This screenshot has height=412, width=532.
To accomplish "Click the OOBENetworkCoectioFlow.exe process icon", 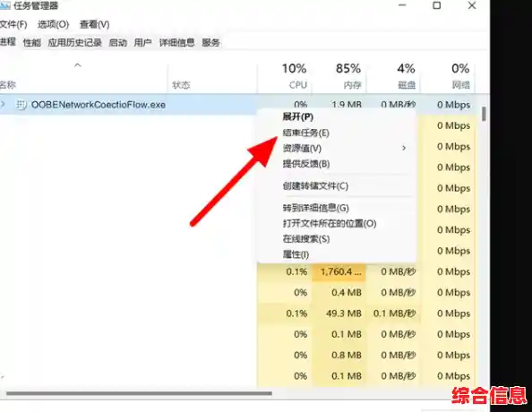I will [21, 105].
